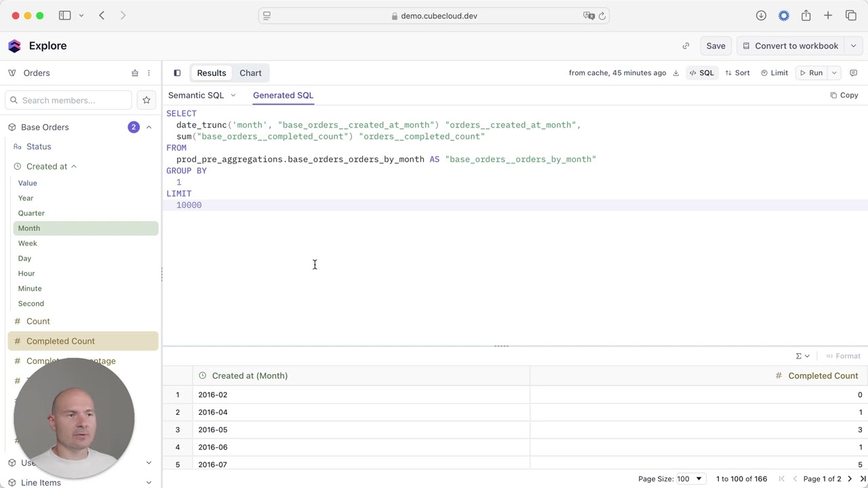Viewport: 868px width, 488px height.
Task: Convert to workbook button
Action: pos(791,46)
